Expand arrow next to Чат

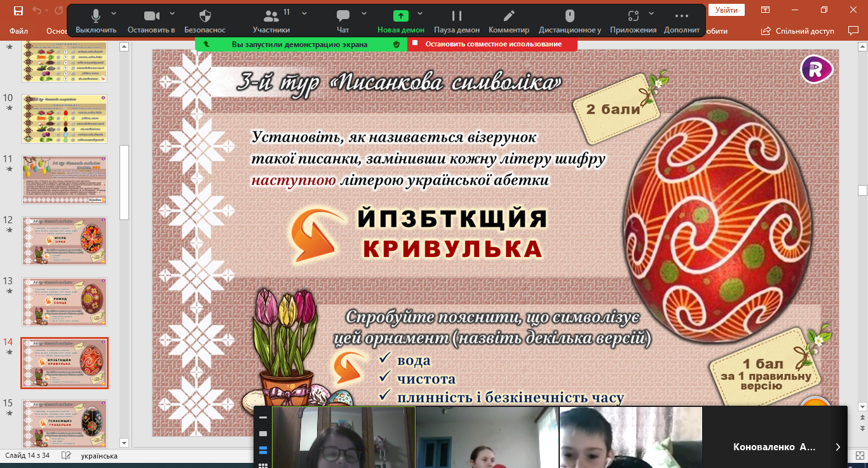point(364,13)
